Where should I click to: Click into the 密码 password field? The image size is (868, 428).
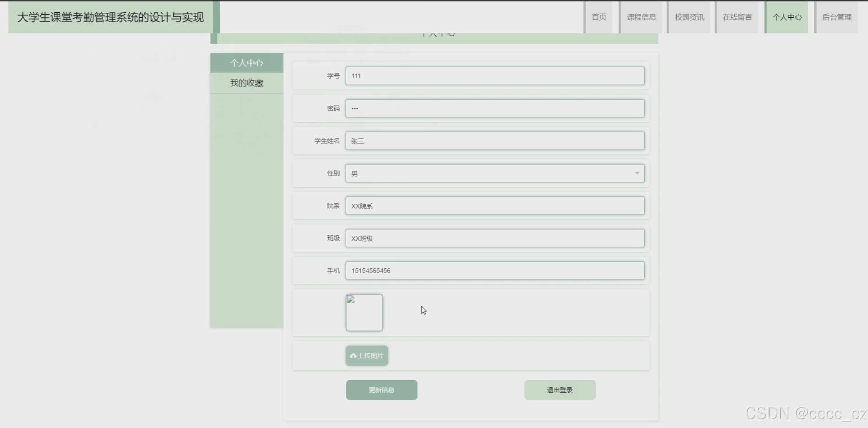[x=495, y=108]
